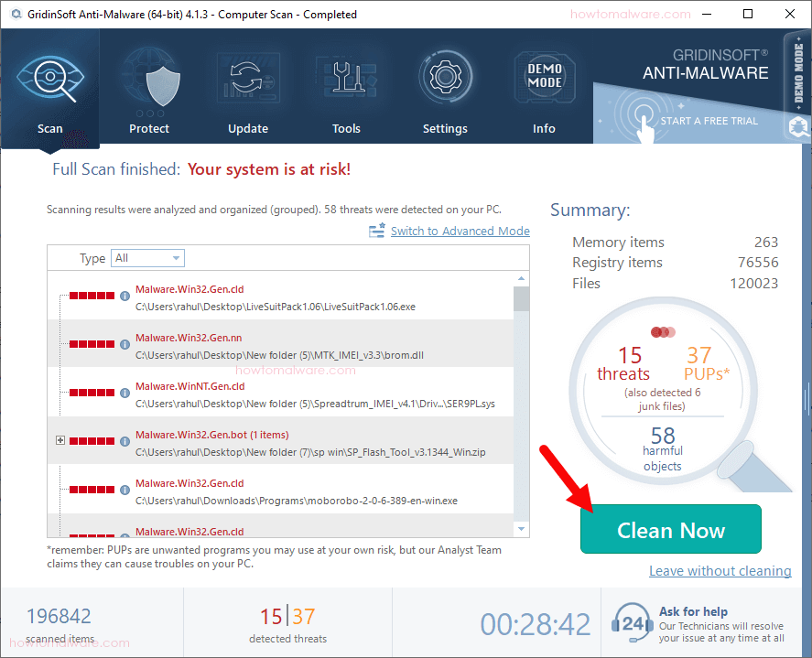Click the Clean Now button
Image resolution: width=812 pixels, height=658 pixels.
670,529
